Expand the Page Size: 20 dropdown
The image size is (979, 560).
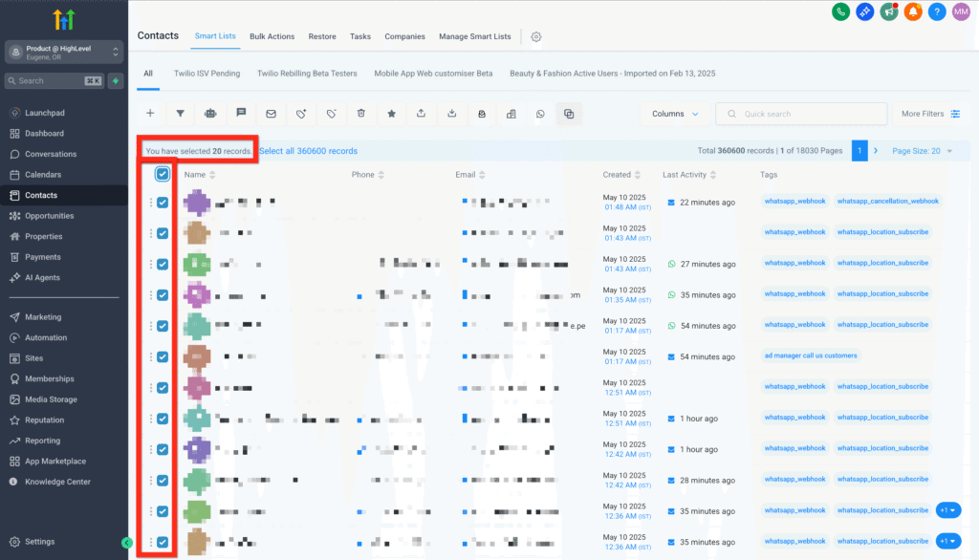click(922, 151)
